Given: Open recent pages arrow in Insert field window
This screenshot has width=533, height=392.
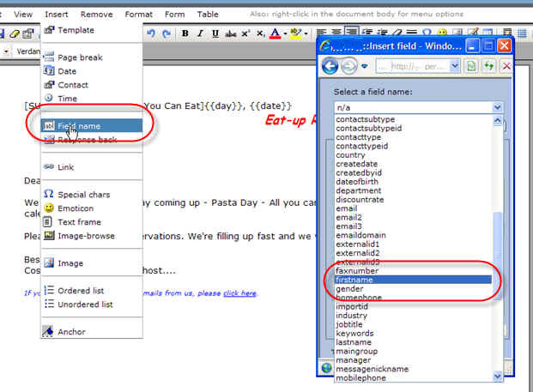Looking at the screenshot, I should point(365,66).
